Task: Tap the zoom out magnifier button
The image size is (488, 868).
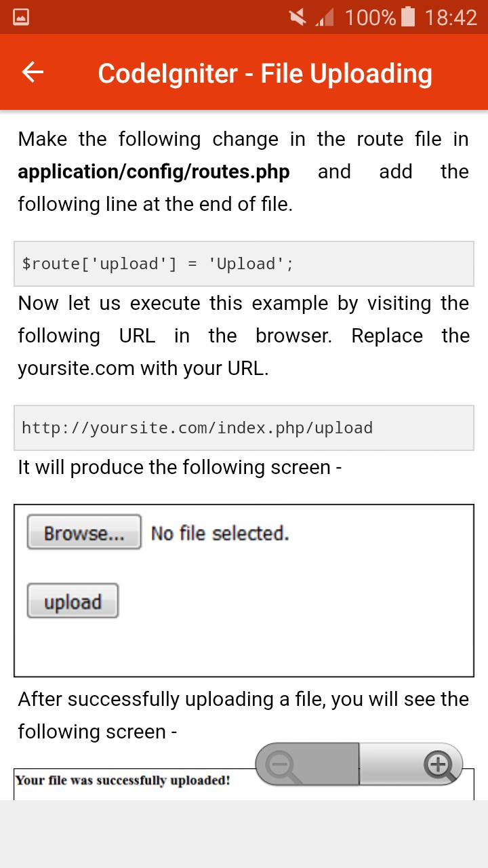Action: [x=306, y=764]
